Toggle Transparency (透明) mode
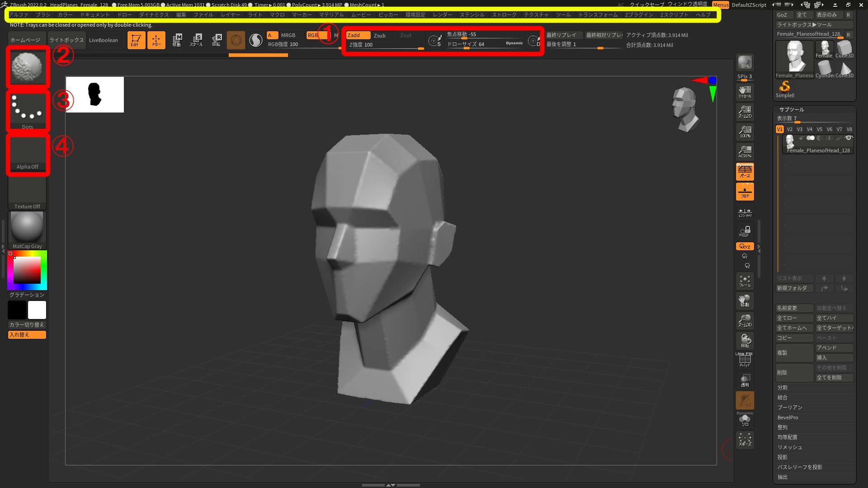The width and height of the screenshot is (868, 488). tap(745, 380)
